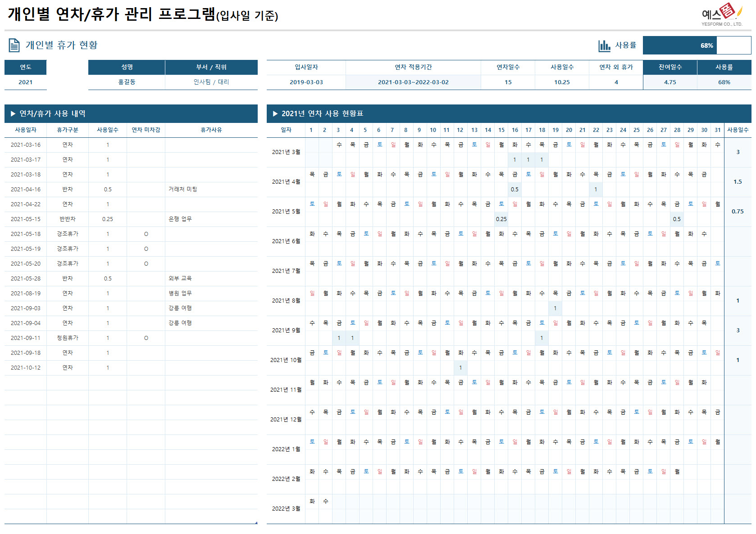Screen dimensions: 756x534
Task: Select the usage date 2021-10-12
Action: tap(26, 368)
